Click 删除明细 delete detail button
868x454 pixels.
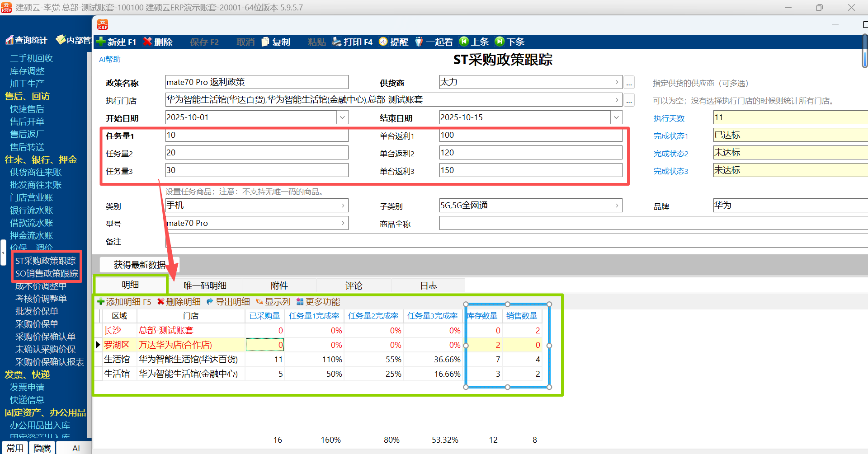coord(179,302)
